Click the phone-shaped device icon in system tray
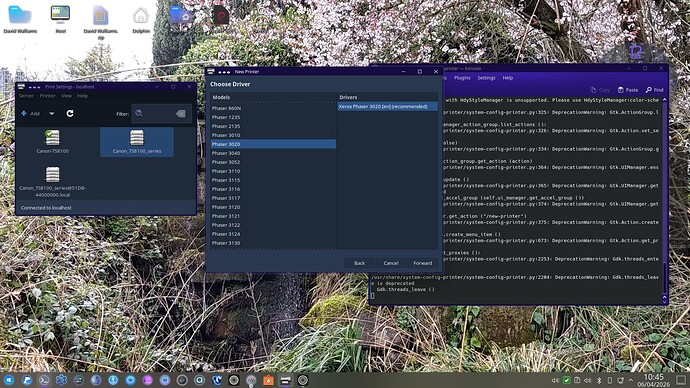The image size is (690, 388). [x=609, y=380]
